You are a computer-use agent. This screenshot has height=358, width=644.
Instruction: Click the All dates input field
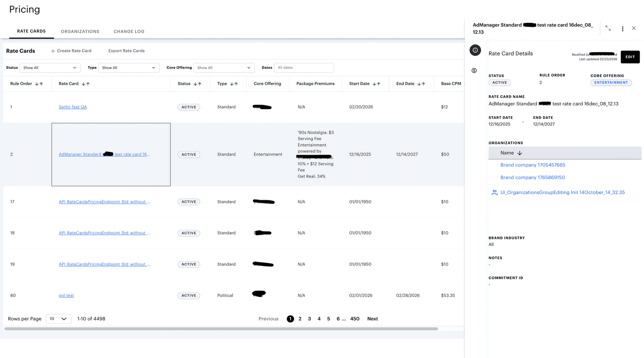click(304, 67)
